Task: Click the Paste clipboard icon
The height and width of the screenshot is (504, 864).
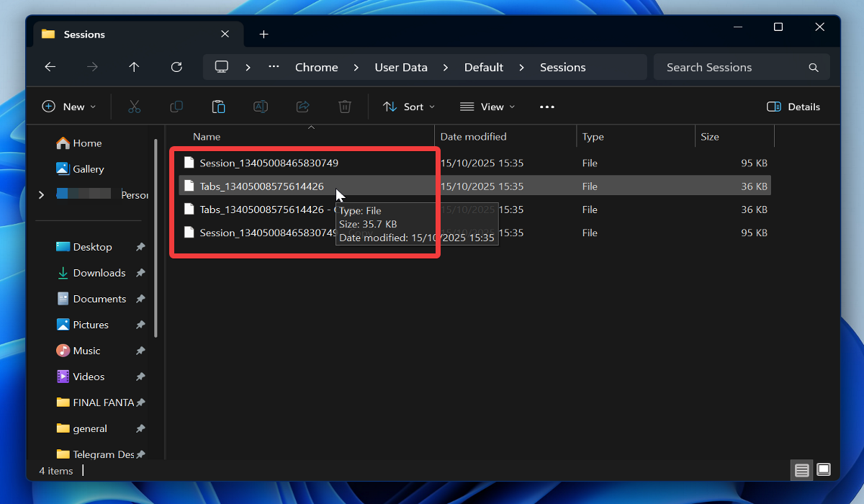Action: (218, 107)
